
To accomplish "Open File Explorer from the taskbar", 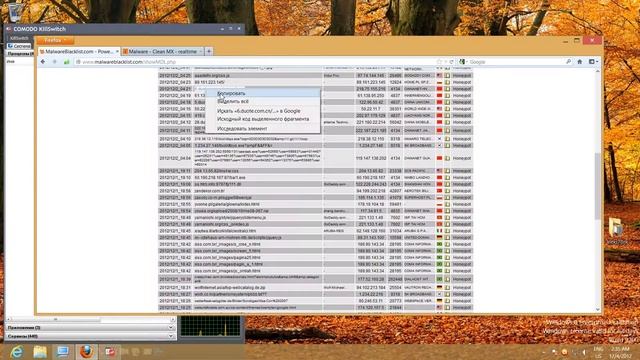I will pos(40,351).
